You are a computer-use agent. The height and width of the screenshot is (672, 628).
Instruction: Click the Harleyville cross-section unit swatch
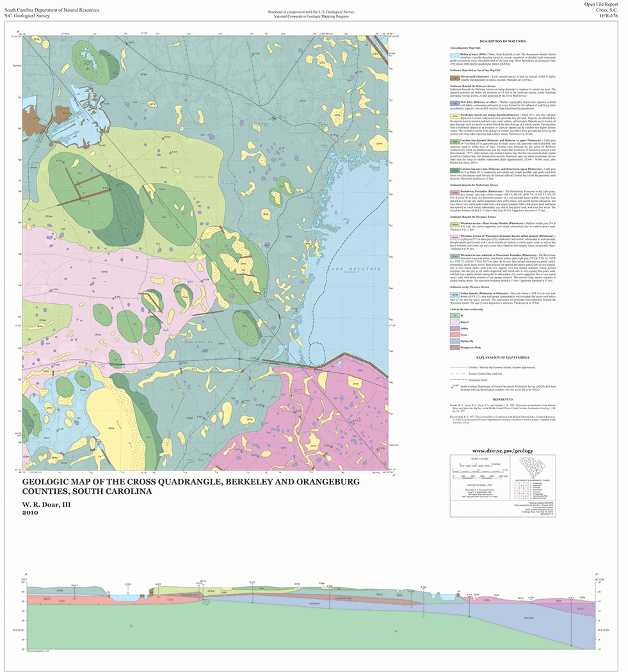(x=454, y=341)
